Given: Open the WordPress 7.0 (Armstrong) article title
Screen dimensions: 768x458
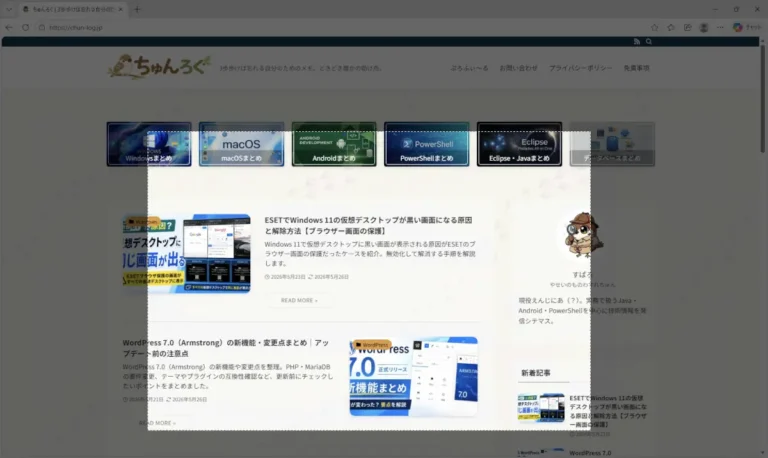Looking at the screenshot, I should click(225, 348).
